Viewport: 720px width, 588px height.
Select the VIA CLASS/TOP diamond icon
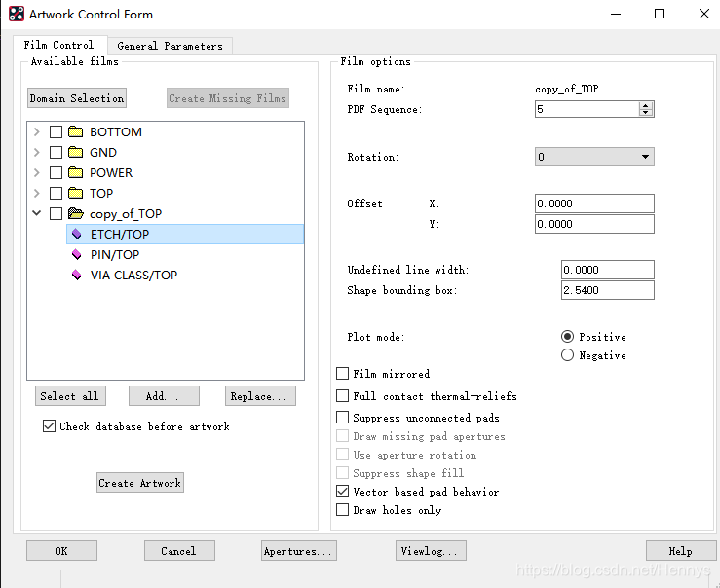(x=77, y=276)
